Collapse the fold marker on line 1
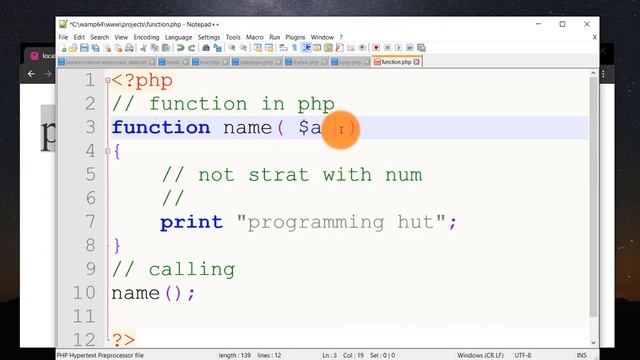640x360 pixels. [107, 80]
